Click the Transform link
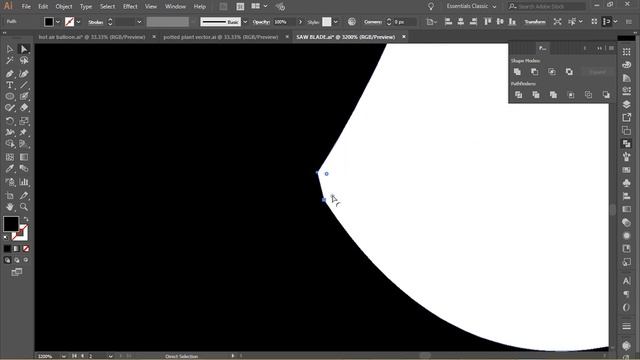 [x=535, y=22]
